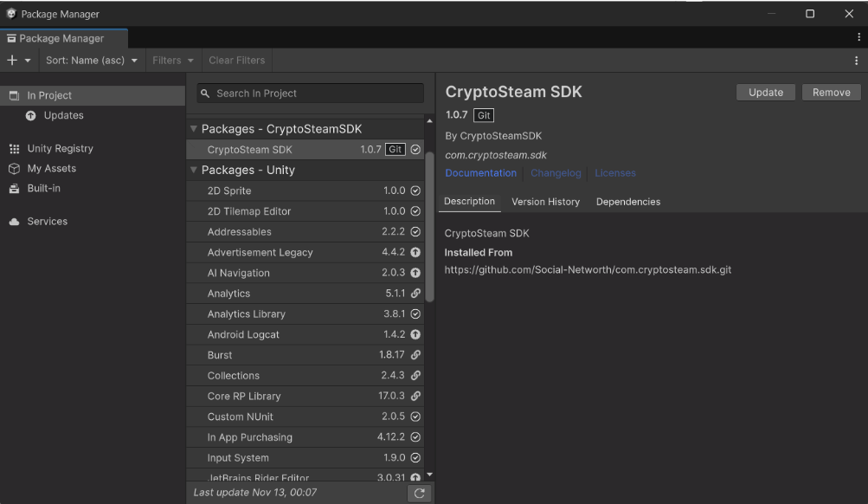
Task: Click the In Project sidebar icon
Action: 15,95
